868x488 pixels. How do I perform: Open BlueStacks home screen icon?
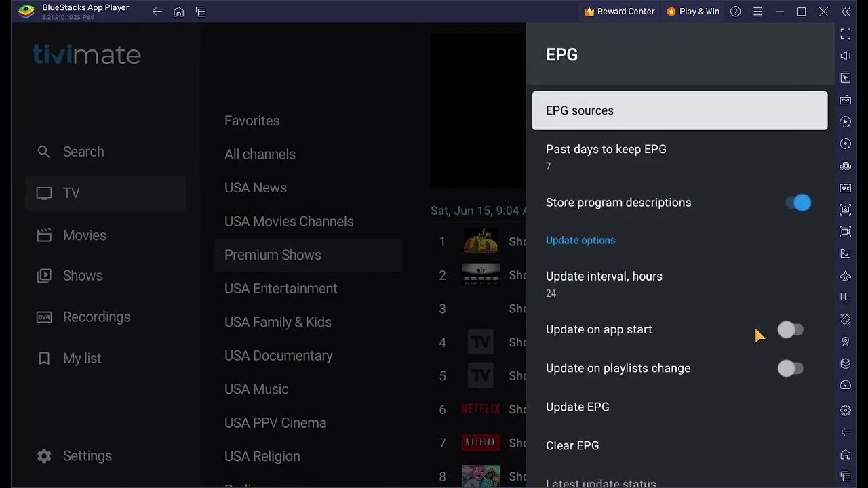tap(178, 12)
